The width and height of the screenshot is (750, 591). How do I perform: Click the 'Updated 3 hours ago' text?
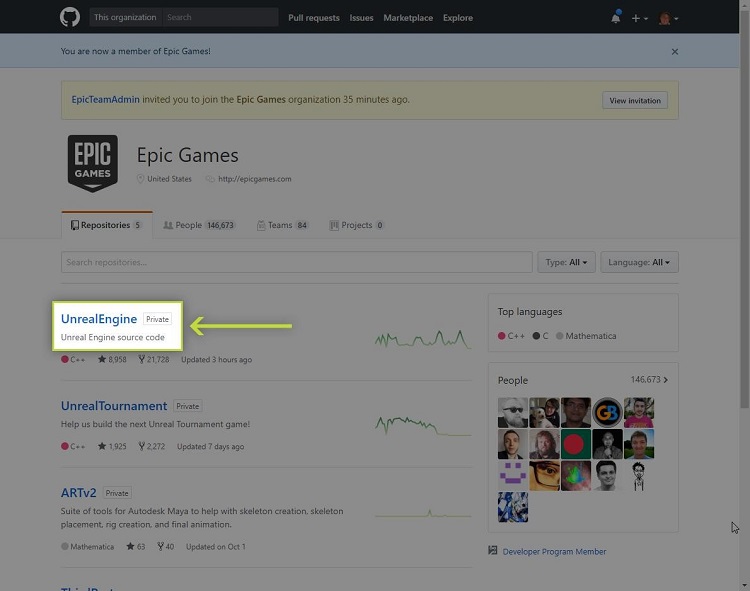click(x=216, y=360)
